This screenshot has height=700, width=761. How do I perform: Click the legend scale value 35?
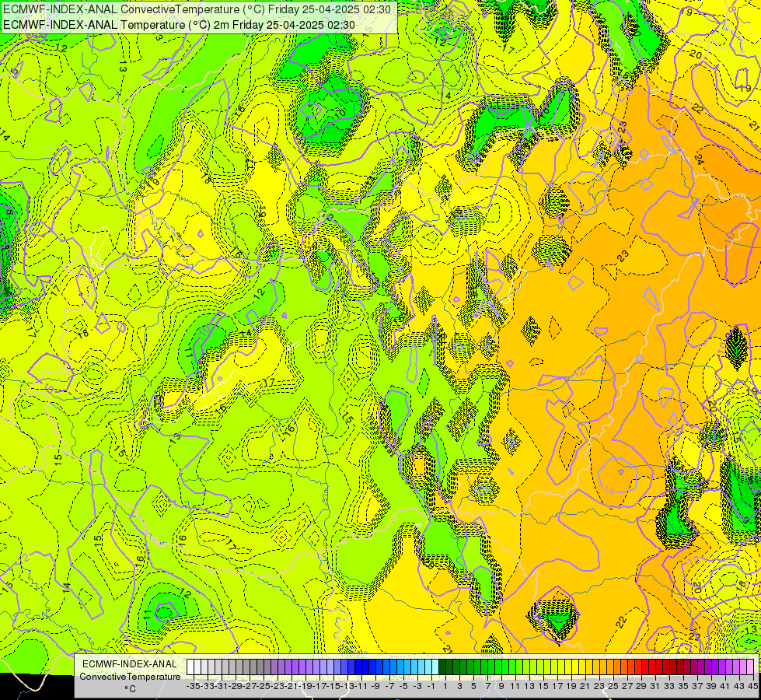pos(683,686)
